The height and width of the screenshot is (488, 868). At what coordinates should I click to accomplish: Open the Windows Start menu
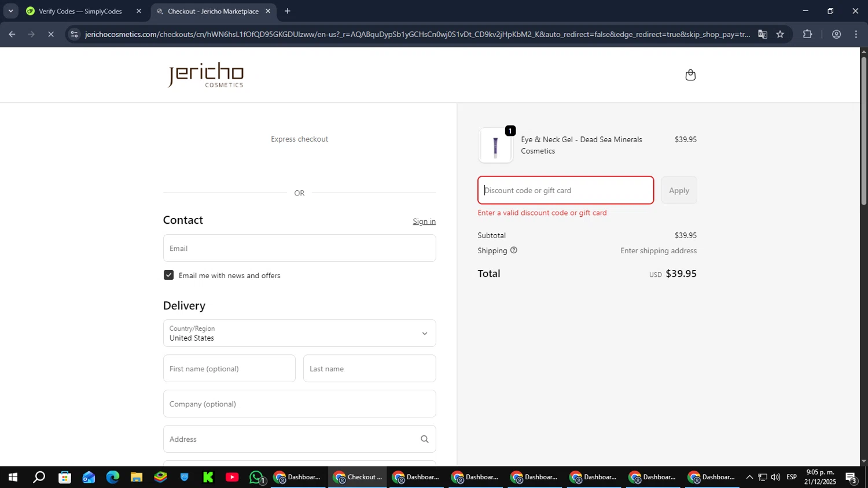click(12, 477)
